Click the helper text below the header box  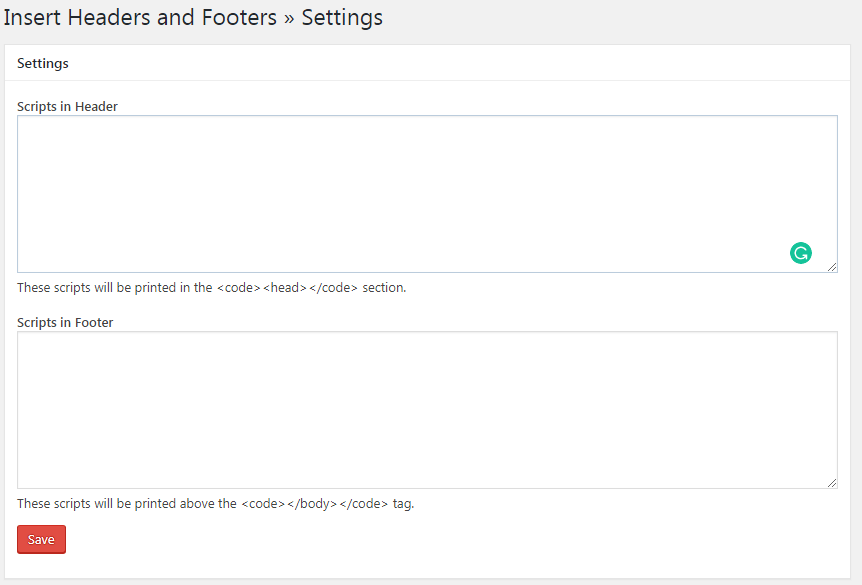tap(210, 287)
